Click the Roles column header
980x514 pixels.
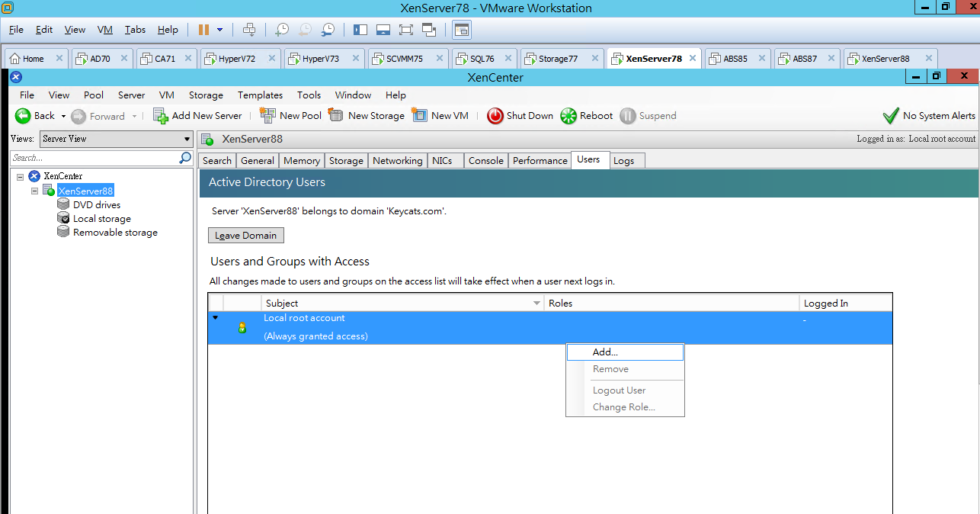(x=671, y=303)
